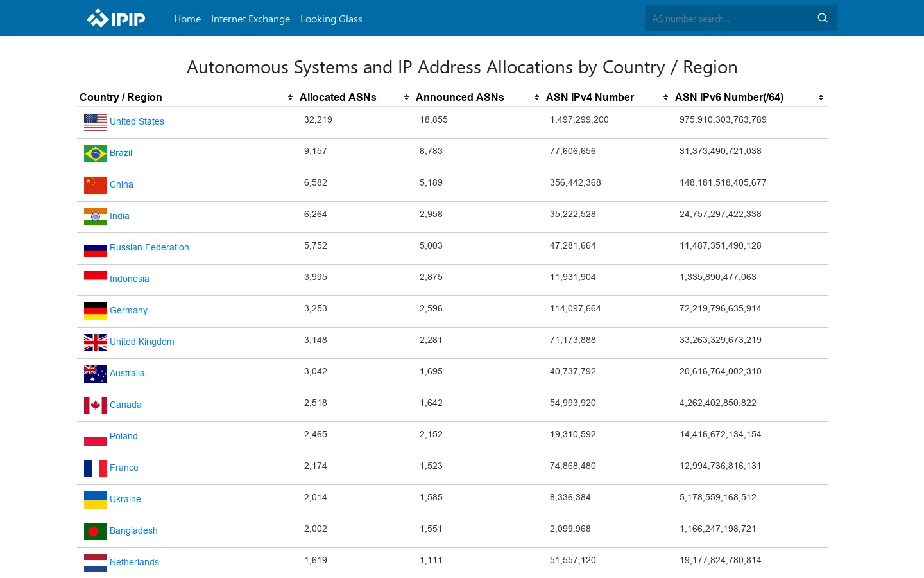Click the China flag icon

click(96, 185)
